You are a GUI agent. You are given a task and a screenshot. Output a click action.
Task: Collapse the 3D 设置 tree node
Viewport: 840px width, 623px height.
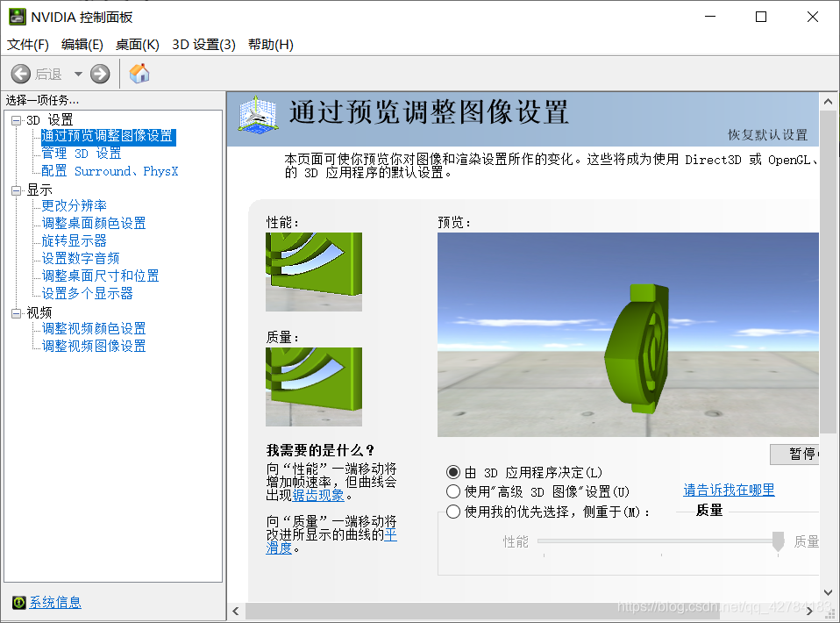pyautogui.click(x=17, y=120)
